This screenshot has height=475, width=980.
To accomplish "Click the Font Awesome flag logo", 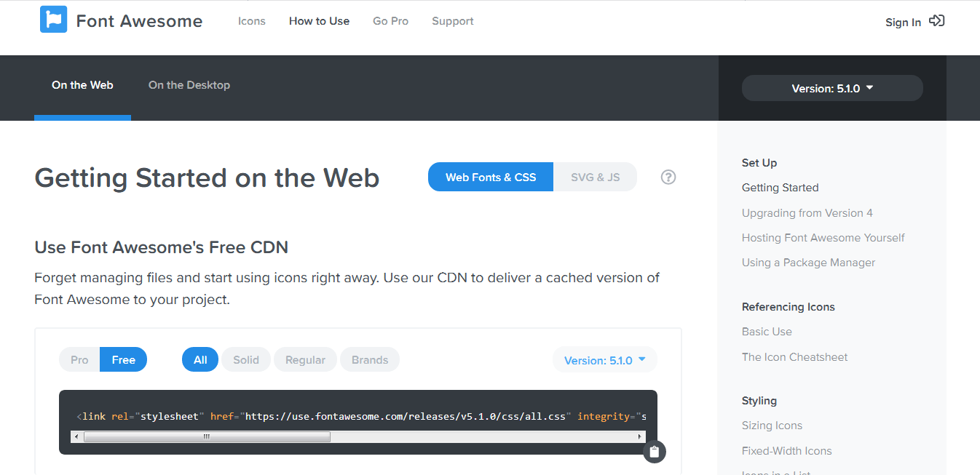I will pos(53,20).
